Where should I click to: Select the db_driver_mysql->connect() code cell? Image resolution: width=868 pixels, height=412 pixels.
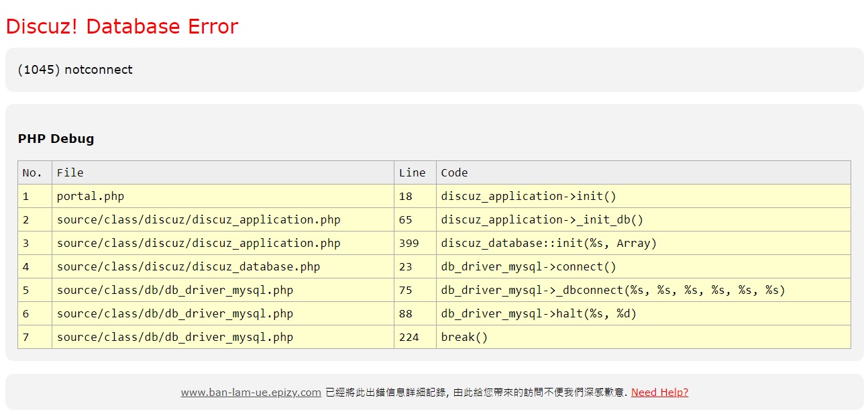pos(528,266)
